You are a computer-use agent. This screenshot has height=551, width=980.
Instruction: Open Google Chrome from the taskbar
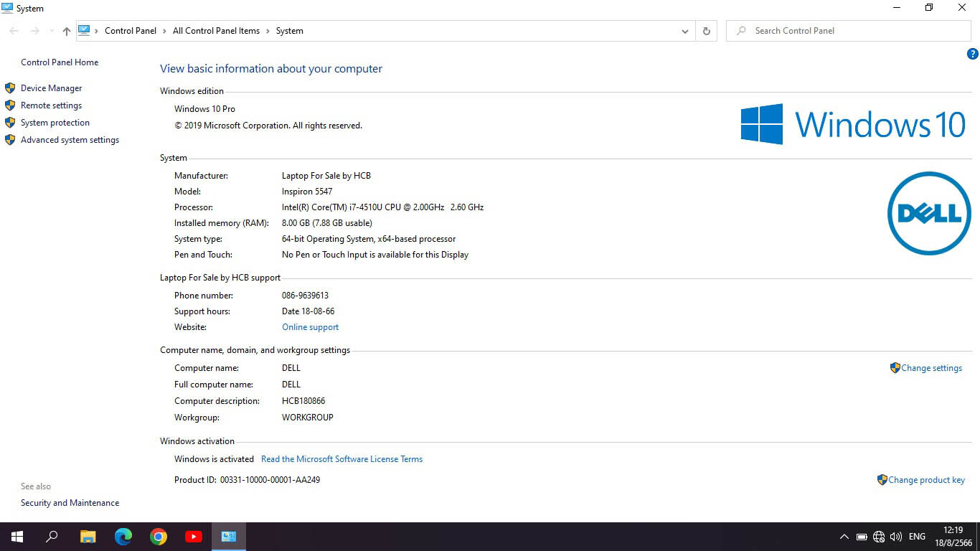click(159, 537)
